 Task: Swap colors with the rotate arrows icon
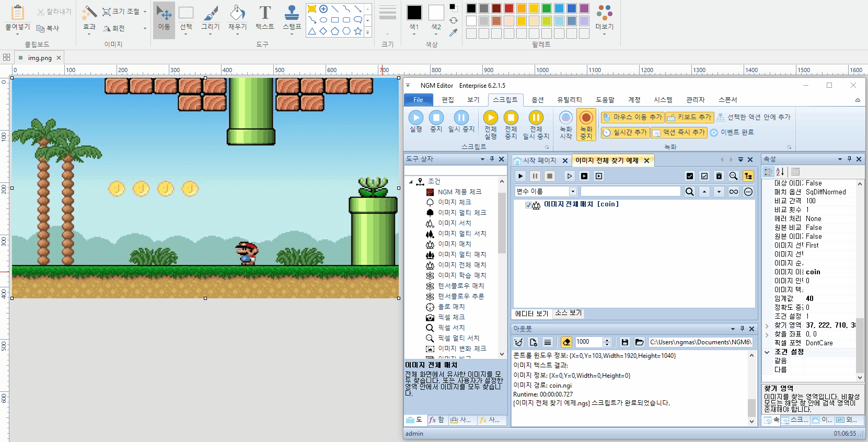coord(453,20)
